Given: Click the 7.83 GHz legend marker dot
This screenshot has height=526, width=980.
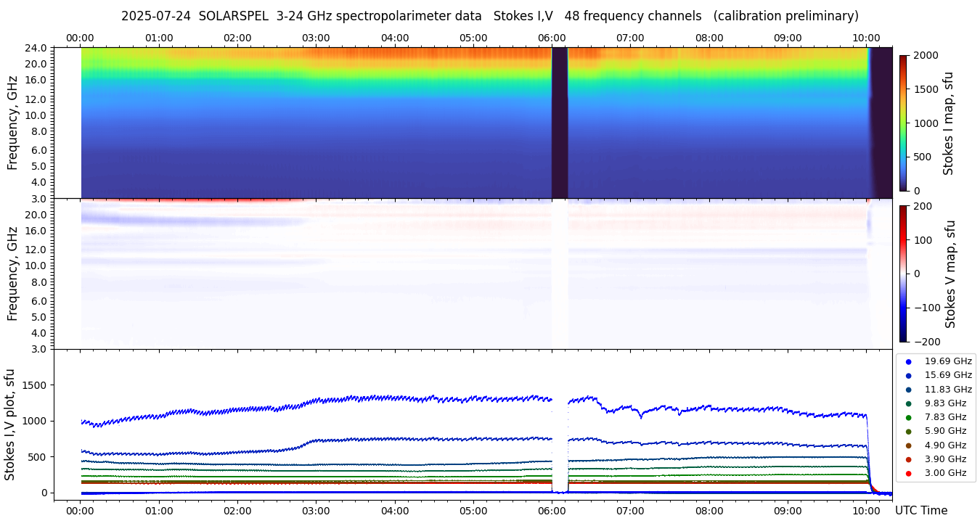Looking at the screenshot, I should point(908,417).
